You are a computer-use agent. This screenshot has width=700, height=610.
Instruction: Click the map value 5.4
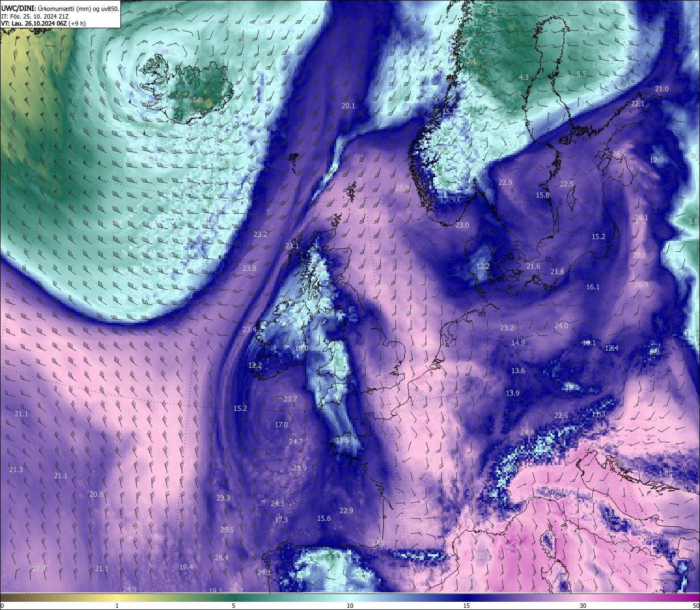(171, 8)
